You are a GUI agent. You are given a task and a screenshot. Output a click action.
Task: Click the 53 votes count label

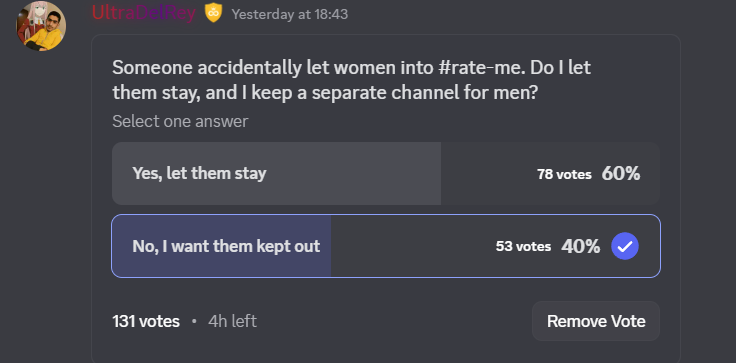(x=523, y=247)
